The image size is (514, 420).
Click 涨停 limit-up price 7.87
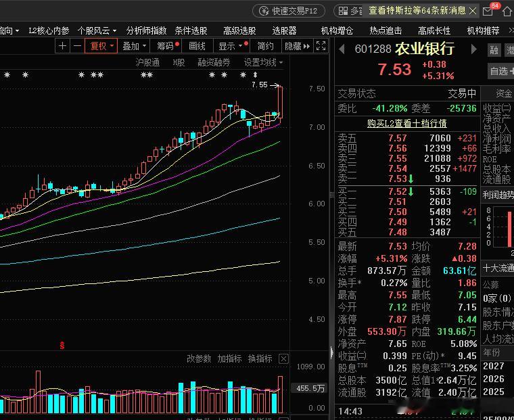(x=397, y=319)
